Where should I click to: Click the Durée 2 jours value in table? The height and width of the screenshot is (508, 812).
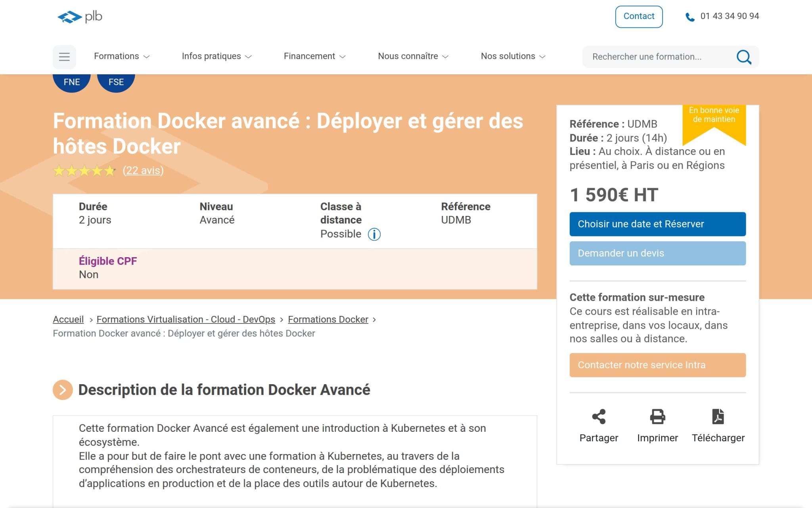click(95, 220)
